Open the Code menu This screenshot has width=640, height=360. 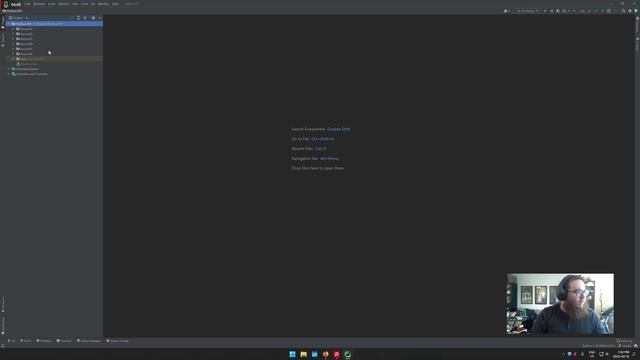point(51,4)
